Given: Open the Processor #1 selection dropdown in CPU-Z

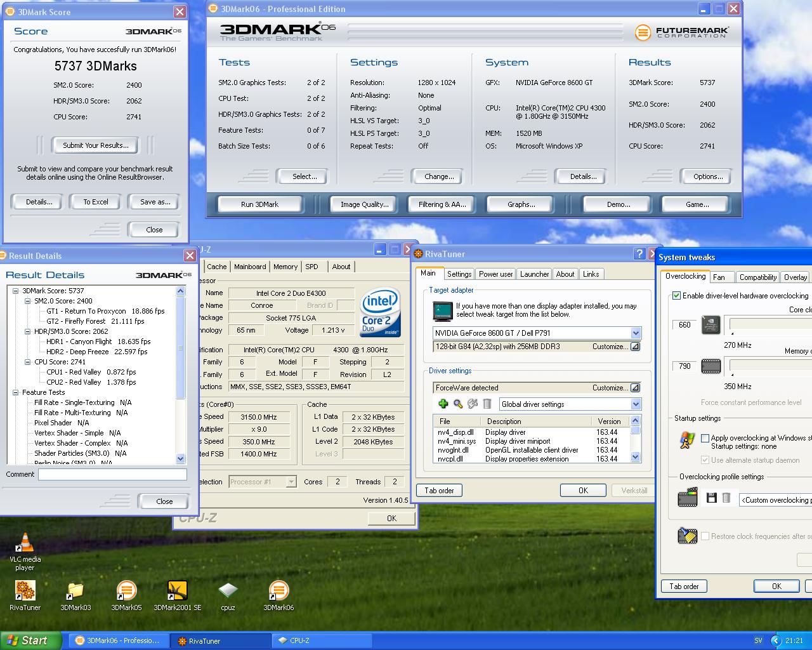Looking at the screenshot, I should pos(291,482).
